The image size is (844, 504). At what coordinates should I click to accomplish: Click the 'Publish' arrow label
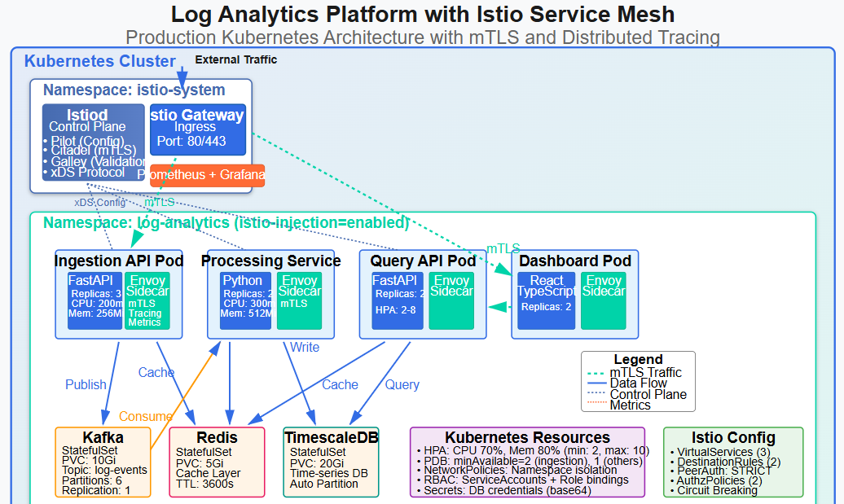coord(86,384)
